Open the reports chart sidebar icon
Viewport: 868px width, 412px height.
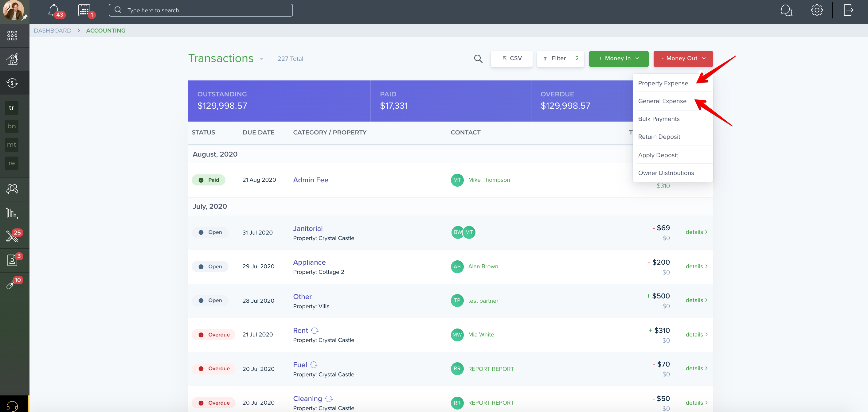coord(12,213)
